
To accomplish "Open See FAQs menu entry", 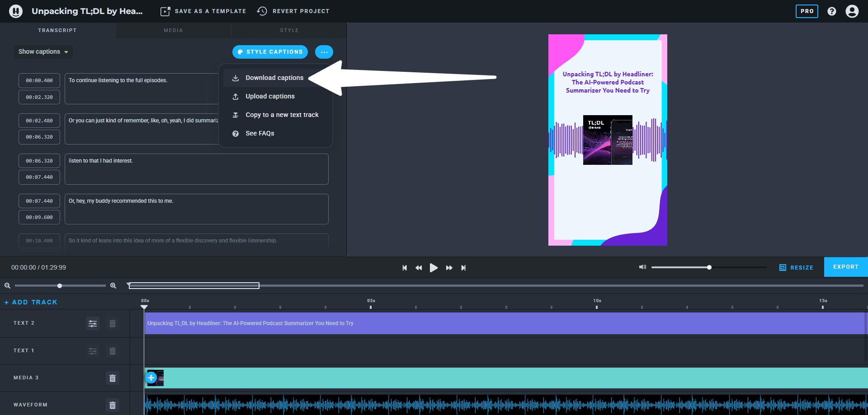I will click(275, 133).
